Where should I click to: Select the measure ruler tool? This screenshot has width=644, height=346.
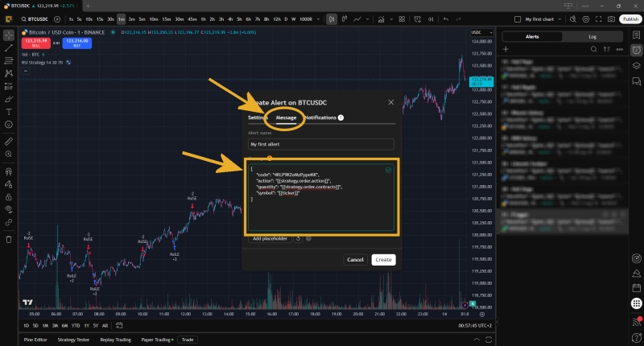pos(9,142)
